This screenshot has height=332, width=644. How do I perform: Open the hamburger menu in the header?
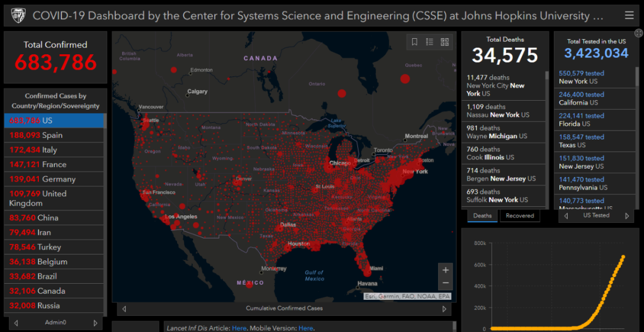[629, 15]
